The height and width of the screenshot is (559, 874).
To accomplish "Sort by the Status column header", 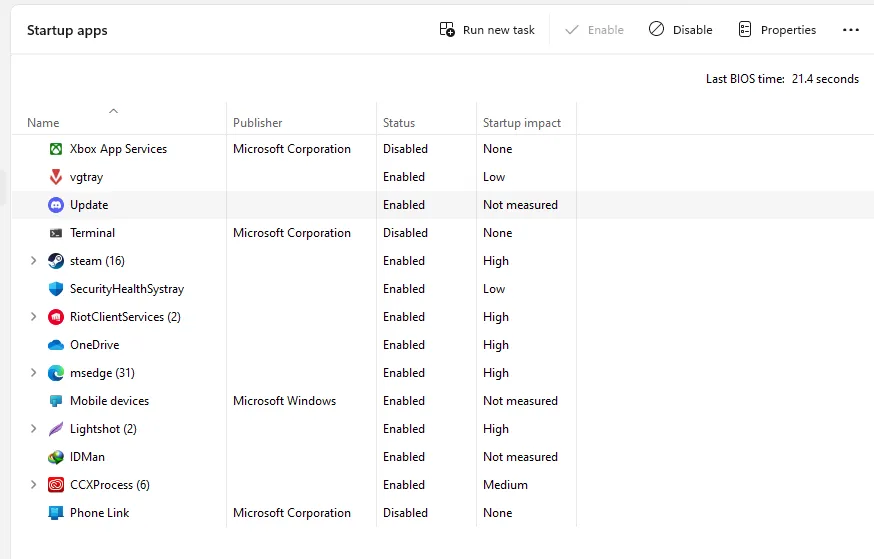I will [x=399, y=123].
